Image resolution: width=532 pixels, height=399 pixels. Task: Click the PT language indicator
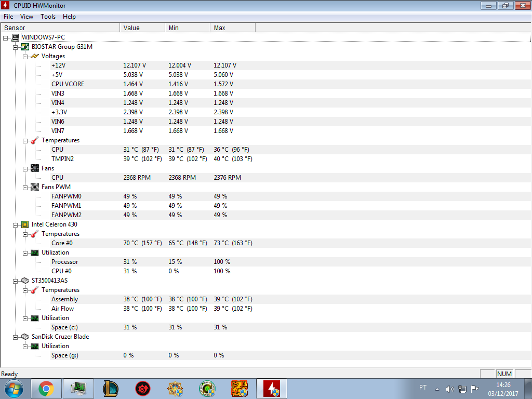coord(423,388)
